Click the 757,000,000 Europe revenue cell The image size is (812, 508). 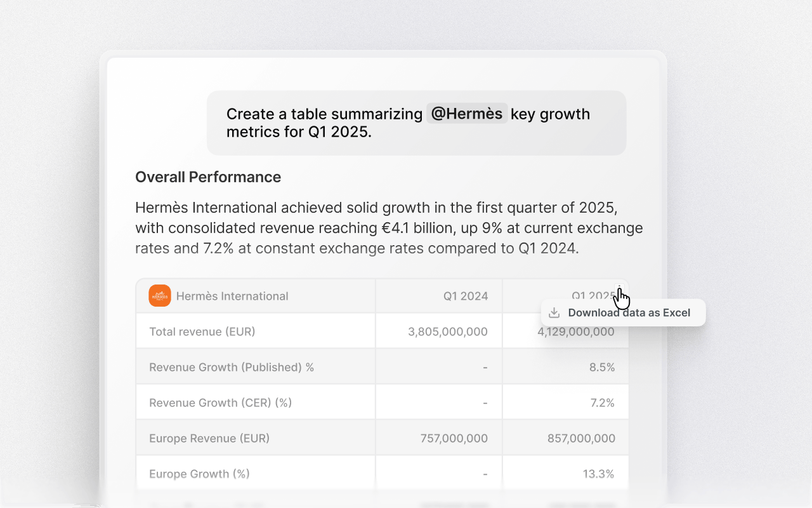click(x=454, y=438)
